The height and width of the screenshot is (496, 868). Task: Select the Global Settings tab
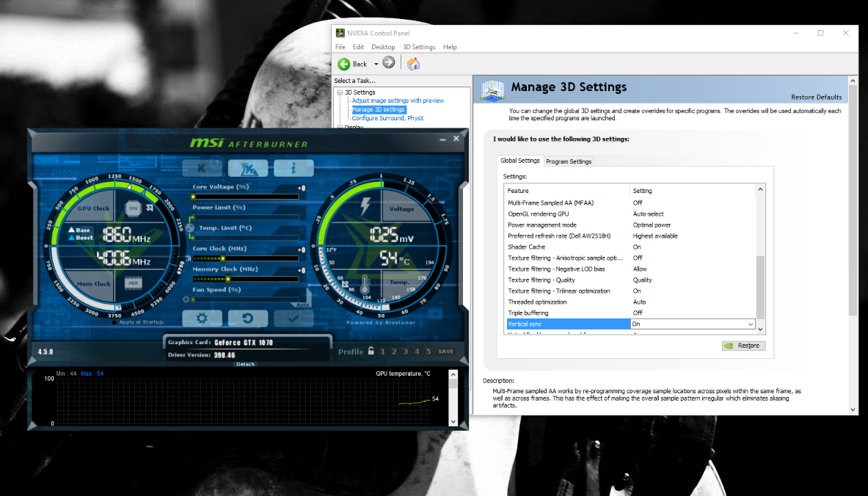(519, 161)
